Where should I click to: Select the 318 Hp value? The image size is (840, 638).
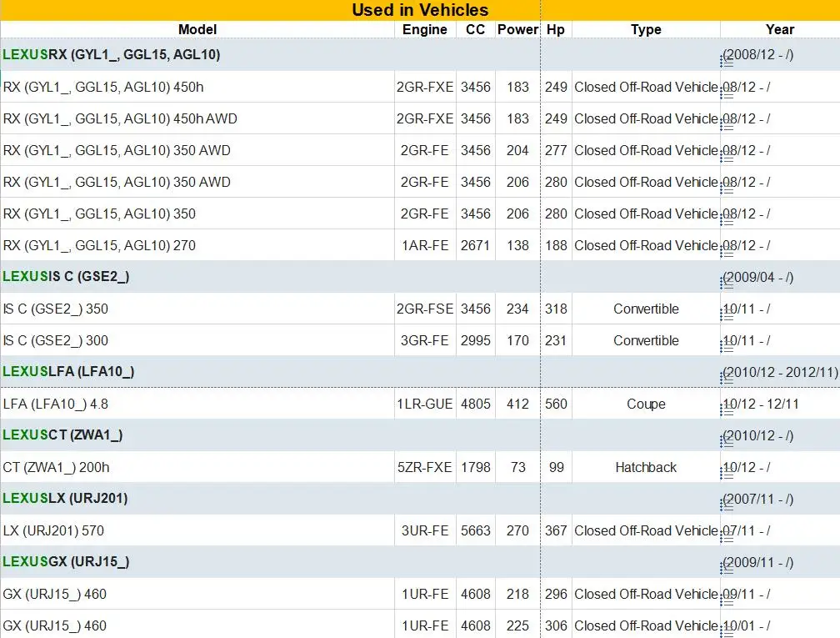[x=556, y=309]
